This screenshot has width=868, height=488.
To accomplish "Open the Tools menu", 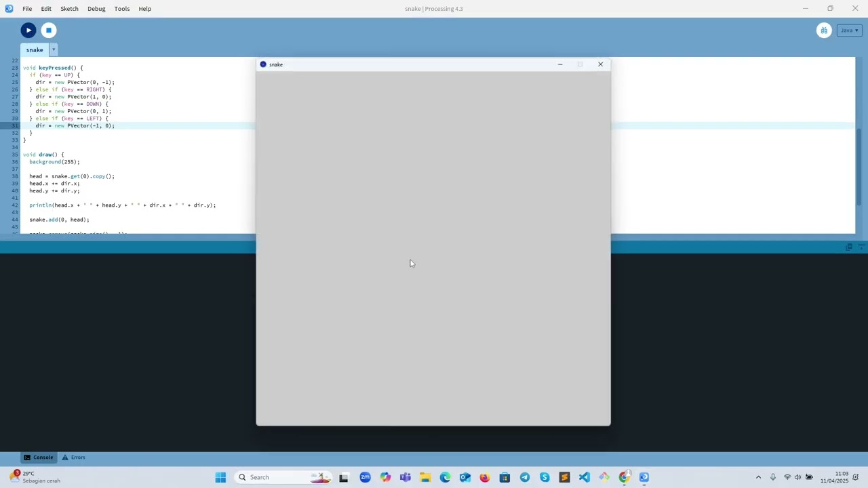I will 122,9.
